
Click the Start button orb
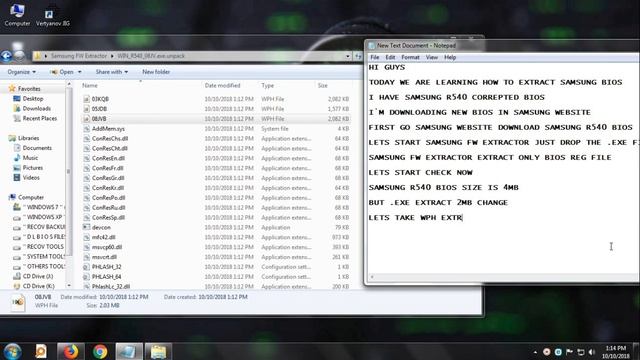[x=13, y=351]
